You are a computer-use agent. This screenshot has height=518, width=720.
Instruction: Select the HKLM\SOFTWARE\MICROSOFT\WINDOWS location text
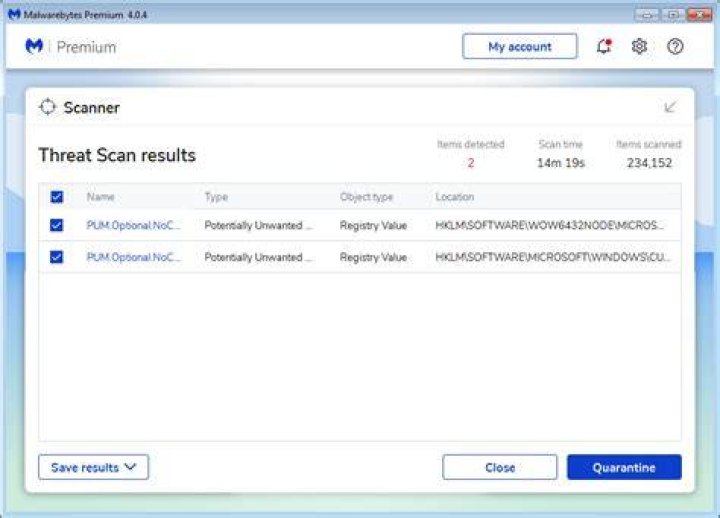click(553, 257)
